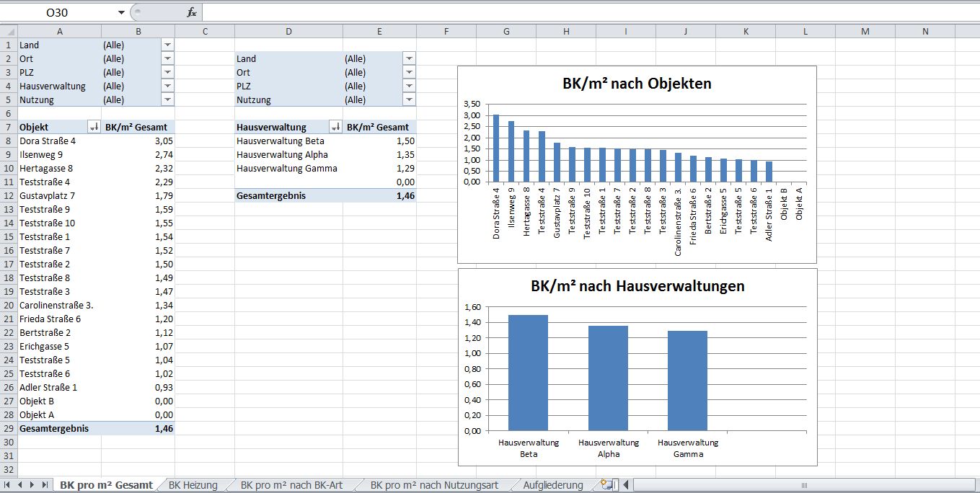Open the BK pro m² nach Nutzungsart tab
This screenshot has width=980, height=493.
coord(434,485)
